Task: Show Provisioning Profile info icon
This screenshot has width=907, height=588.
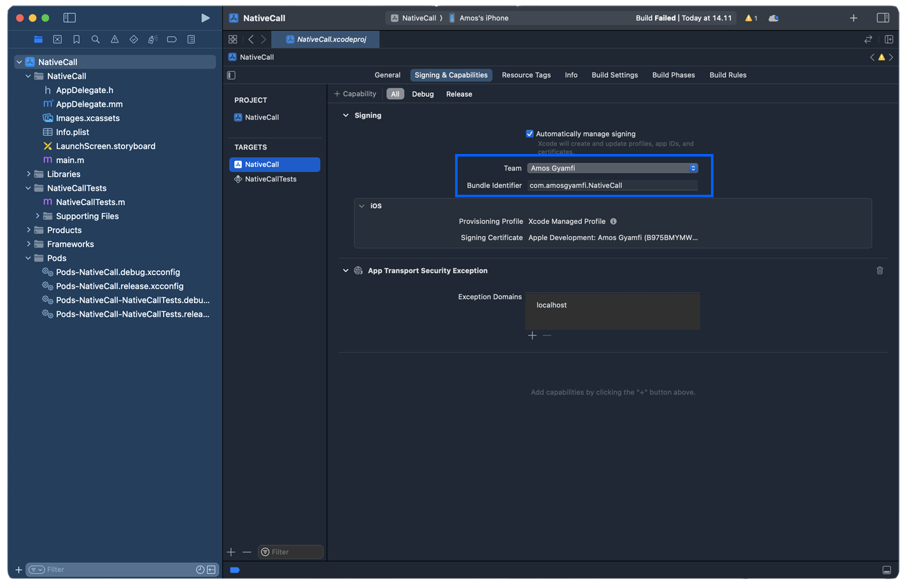Action: (614, 221)
